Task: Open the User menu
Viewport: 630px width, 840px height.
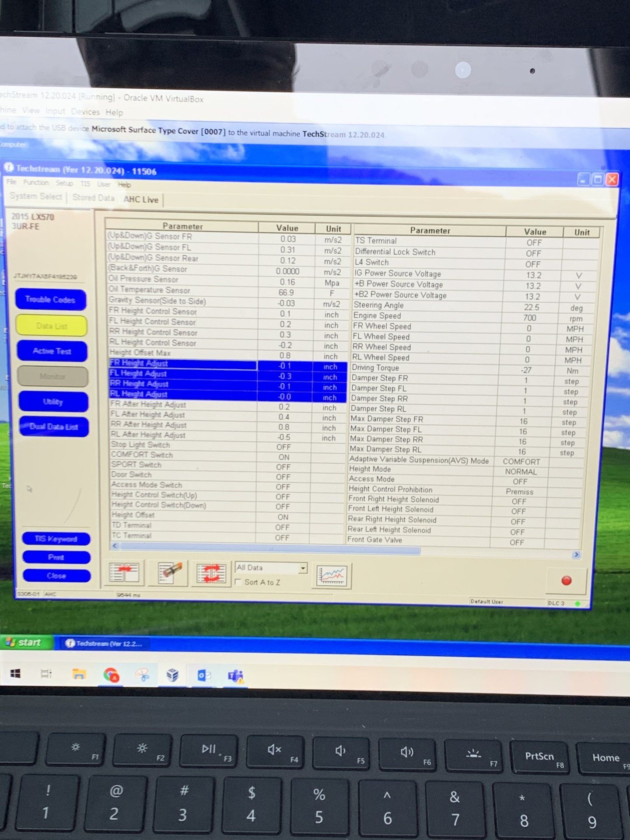Action: 104,184
